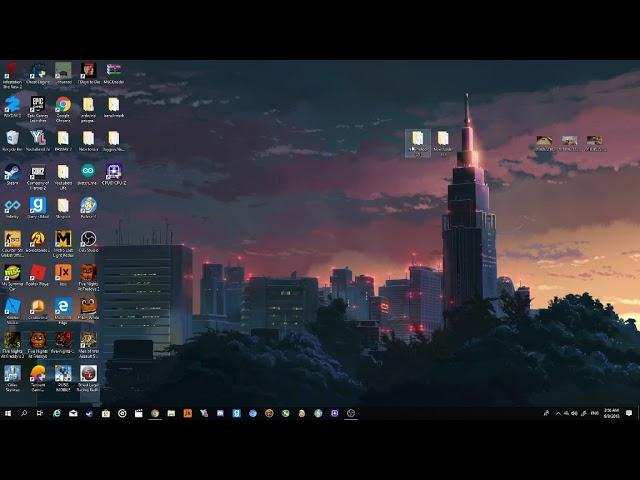Select Microsoft Edge shortcut on desktop
Image resolution: width=640 pixels, height=480 pixels.
[x=63, y=311]
